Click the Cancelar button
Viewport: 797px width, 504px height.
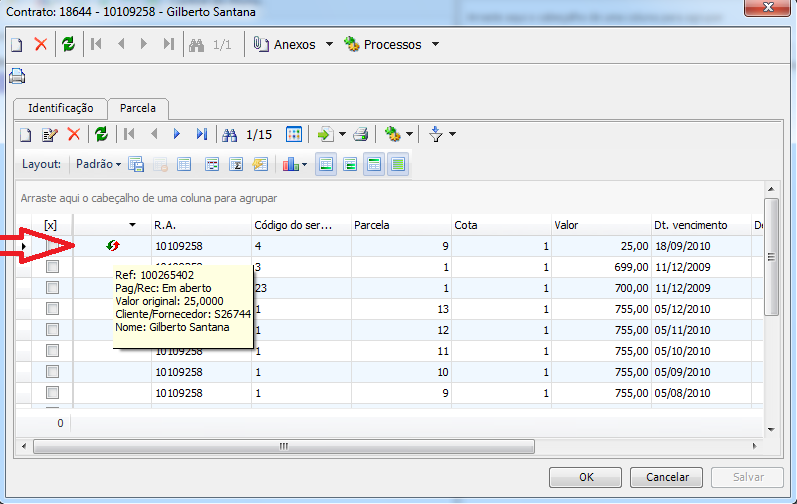666,477
